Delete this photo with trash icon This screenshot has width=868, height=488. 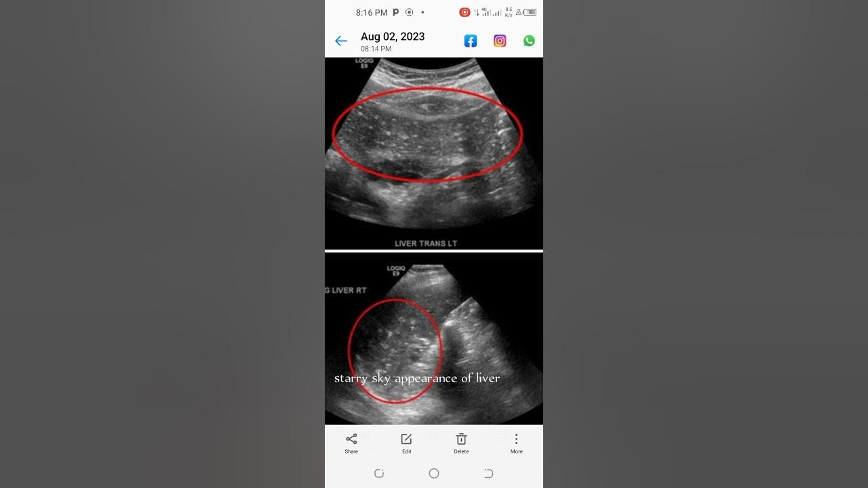pos(461,443)
